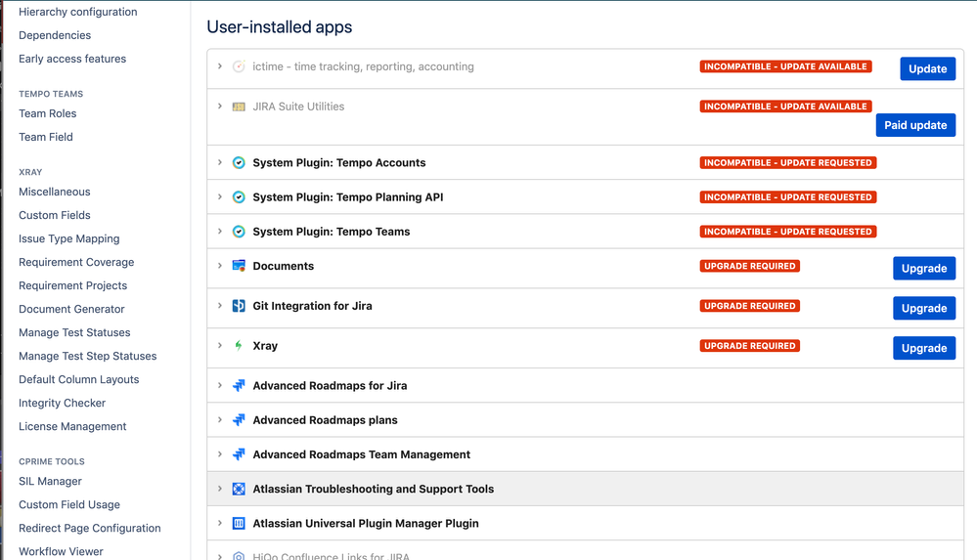Click the Advanced Roadmaps for Jira icon
The height and width of the screenshot is (560, 977).
tap(239, 386)
